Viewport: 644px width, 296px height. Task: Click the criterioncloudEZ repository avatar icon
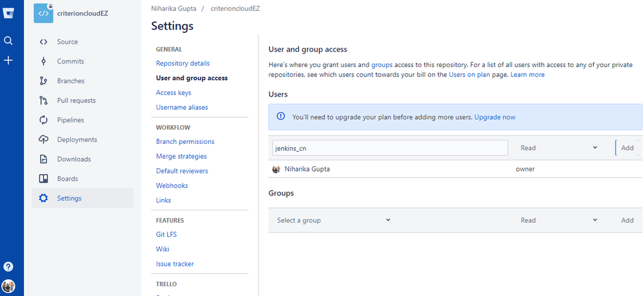click(43, 13)
